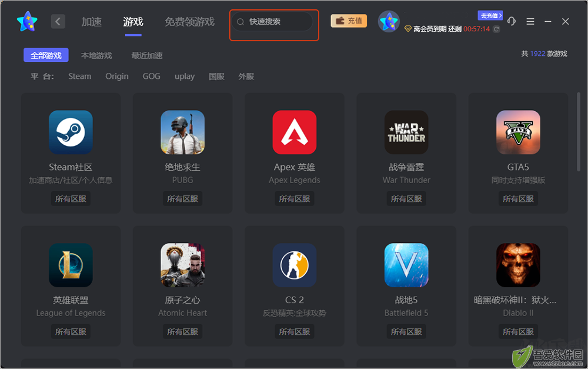Viewport: 588px width, 369px height.
Task: Open 所有区服 selector for 战争雷霆
Action: [x=406, y=198]
